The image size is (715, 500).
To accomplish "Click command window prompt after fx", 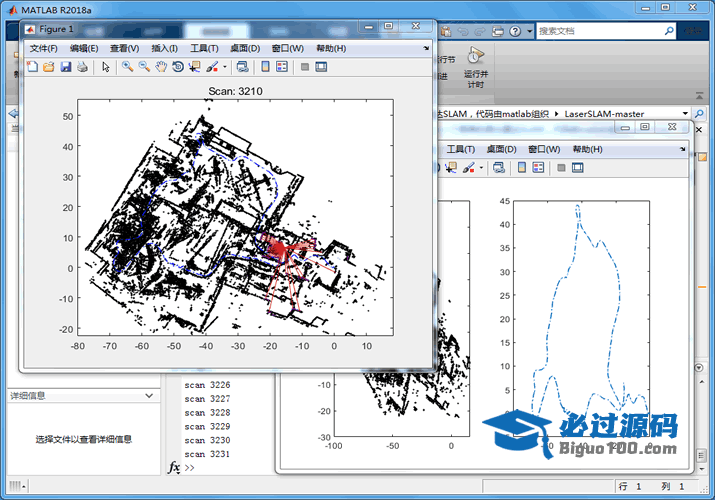I will 189,468.
